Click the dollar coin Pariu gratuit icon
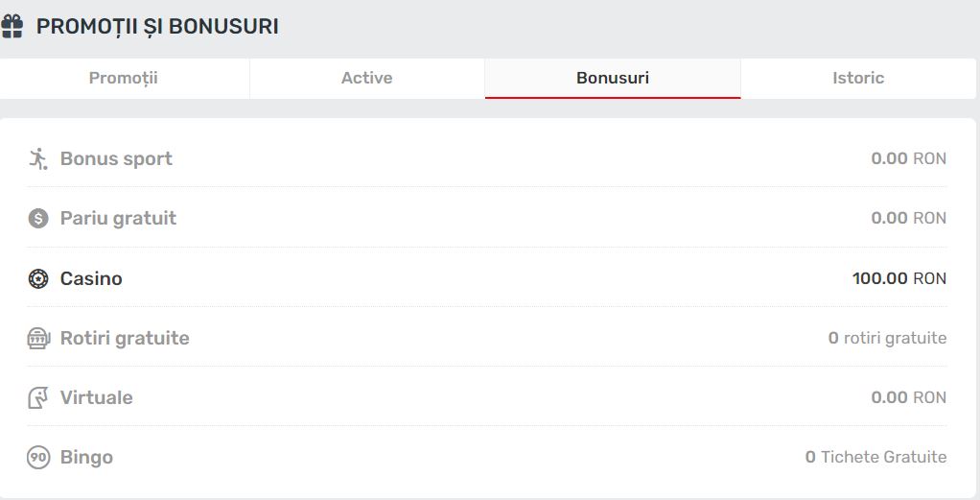Viewport: 980px width, 500px height. coord(38,219)
